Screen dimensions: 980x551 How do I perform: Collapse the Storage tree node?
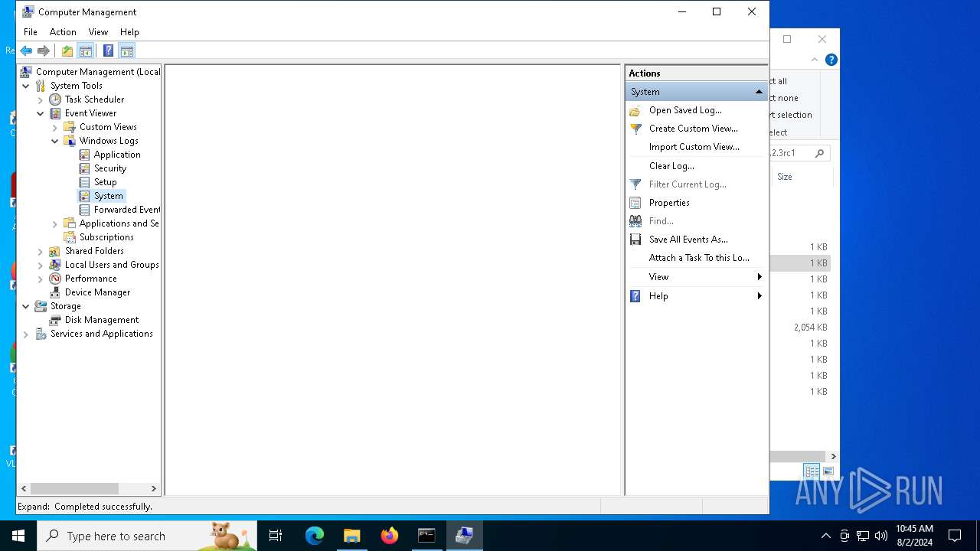pos(26,306)
